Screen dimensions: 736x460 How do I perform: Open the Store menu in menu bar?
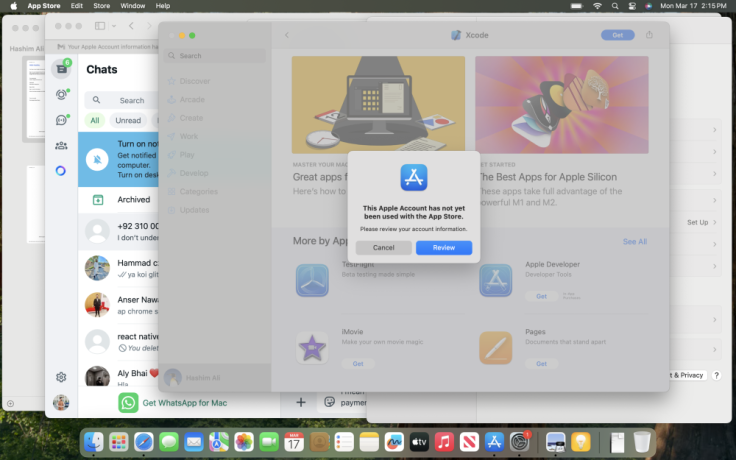(x=101, y=6)
